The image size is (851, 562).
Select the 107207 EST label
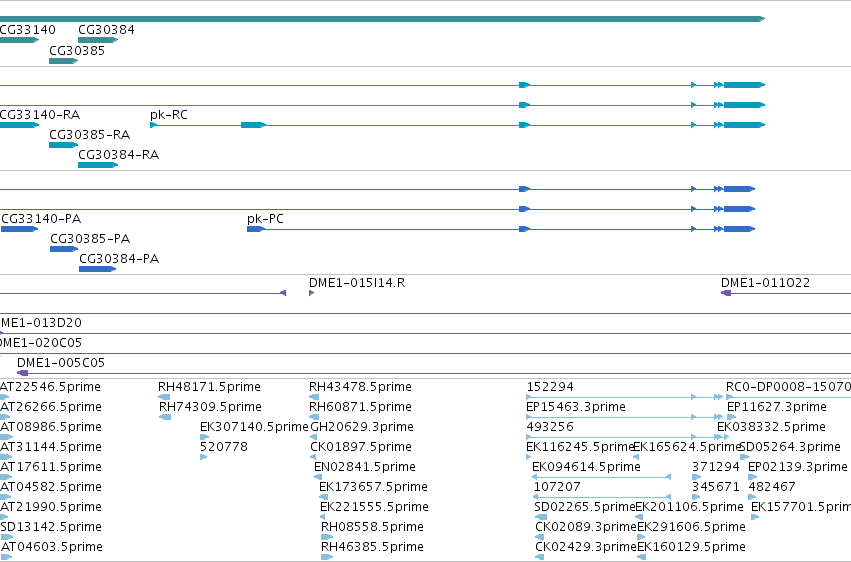[557, 487]
